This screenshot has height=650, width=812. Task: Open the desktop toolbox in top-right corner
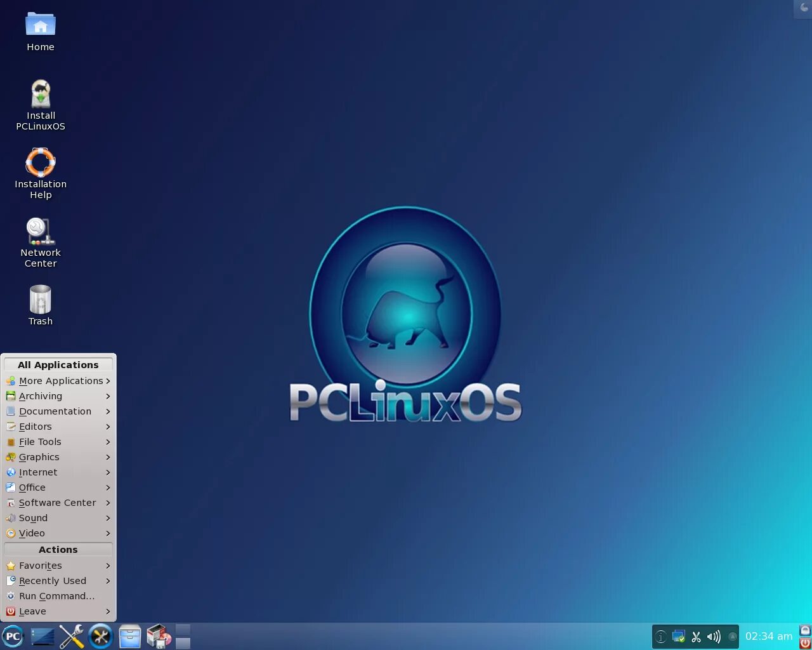pyautogui.click(x=803, y=8)
